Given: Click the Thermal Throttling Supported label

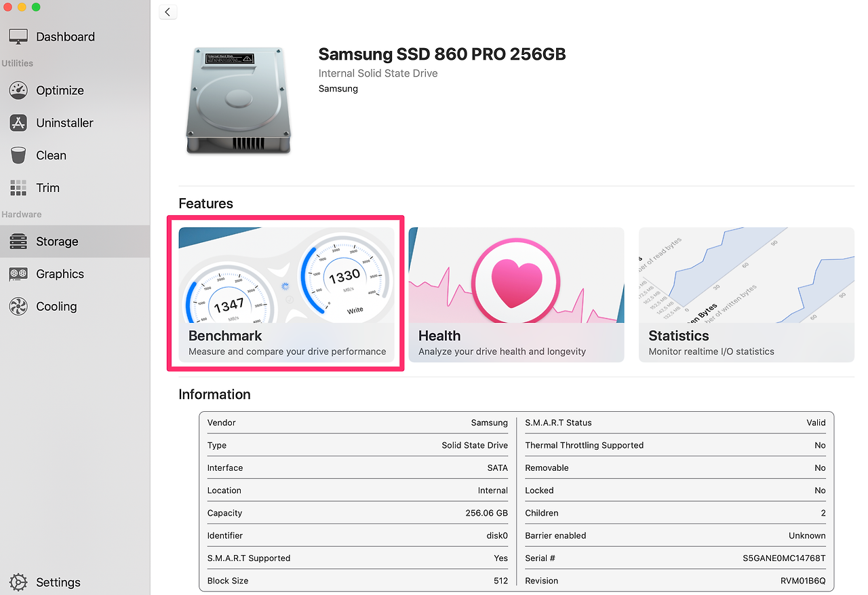Looking at the screenshot, I should 585,445.
